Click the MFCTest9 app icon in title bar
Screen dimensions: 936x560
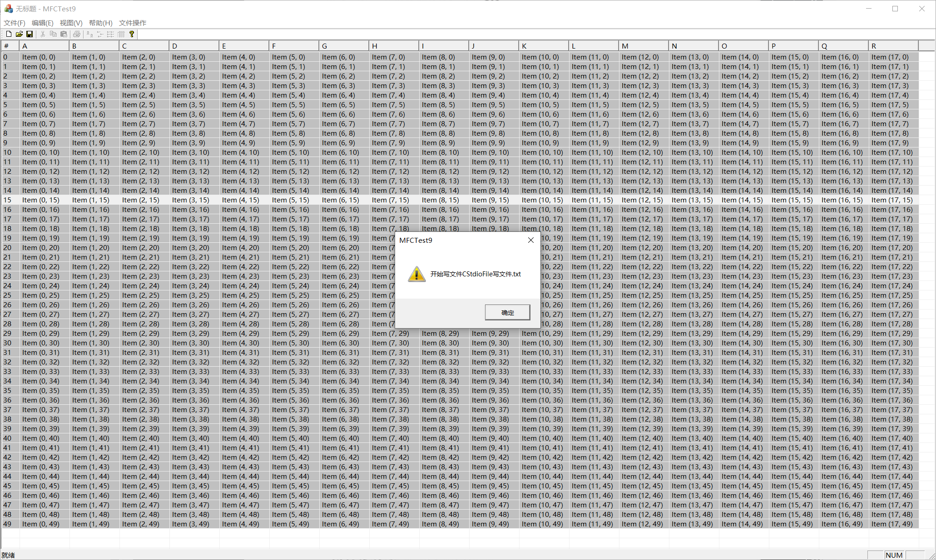point(8,9)
